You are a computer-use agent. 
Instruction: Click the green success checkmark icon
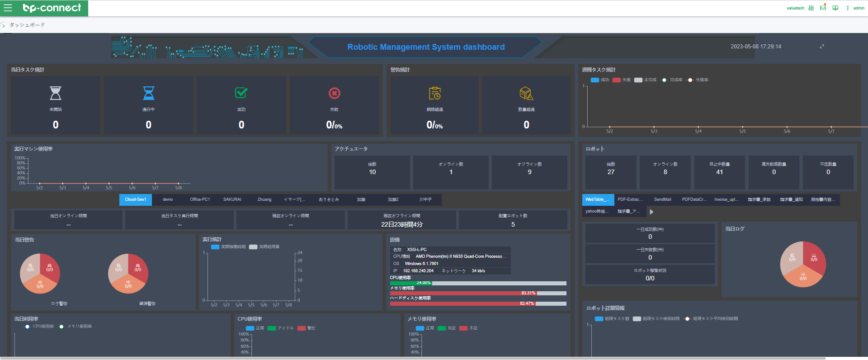pyautogui.click(x=241, y=93)
